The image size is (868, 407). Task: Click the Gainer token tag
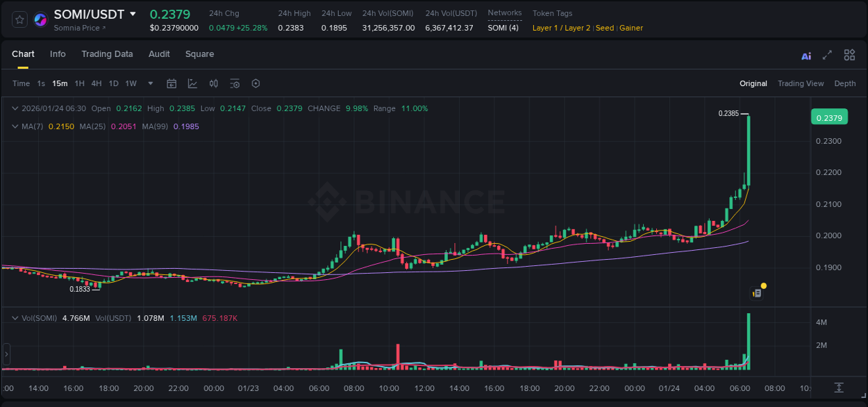pyautogui.click(x=631, y=28)
